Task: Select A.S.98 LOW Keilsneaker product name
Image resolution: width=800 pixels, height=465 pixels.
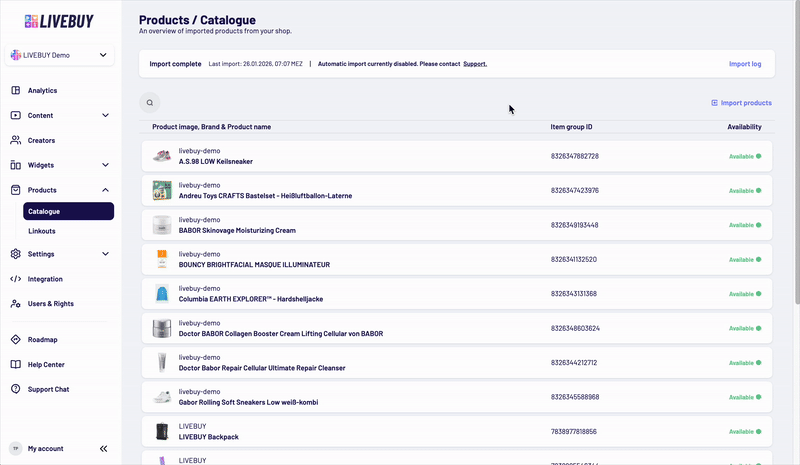Action: (216, 161)
